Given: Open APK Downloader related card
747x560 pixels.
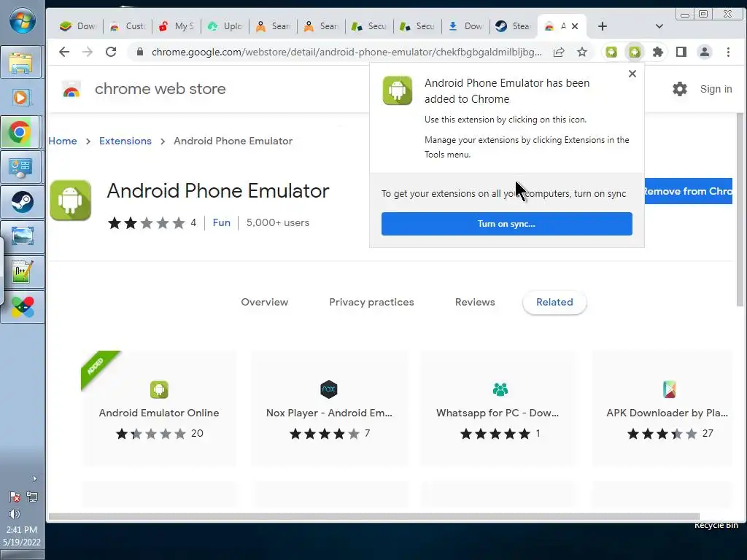Looking at the screenshot, I should [x=662, y=408].
